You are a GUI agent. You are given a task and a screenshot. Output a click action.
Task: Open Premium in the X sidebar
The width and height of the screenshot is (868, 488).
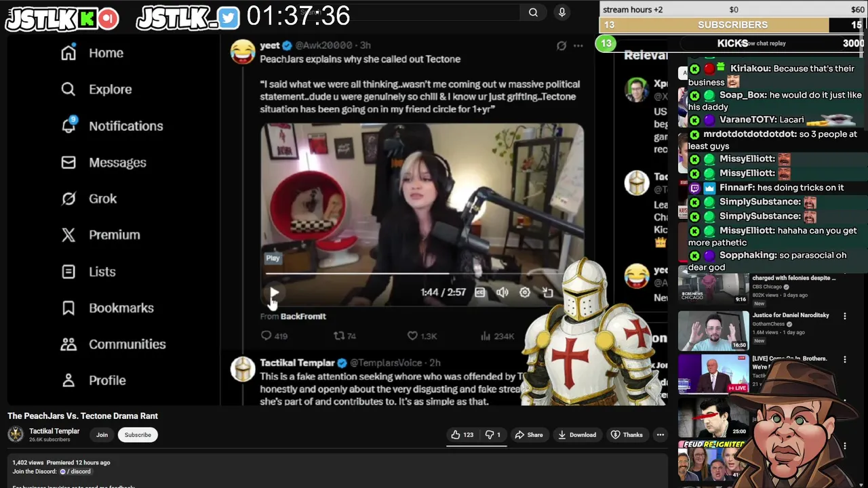(x=100, y=235)
